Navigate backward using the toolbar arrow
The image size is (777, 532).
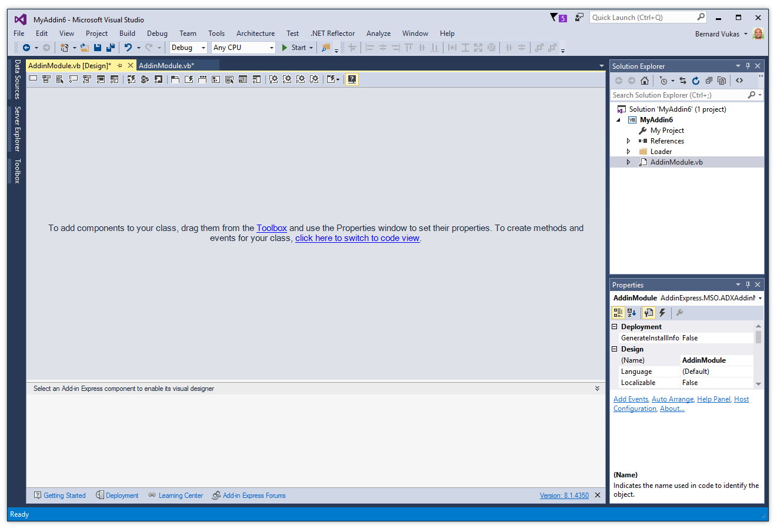(x=26, y=48)
